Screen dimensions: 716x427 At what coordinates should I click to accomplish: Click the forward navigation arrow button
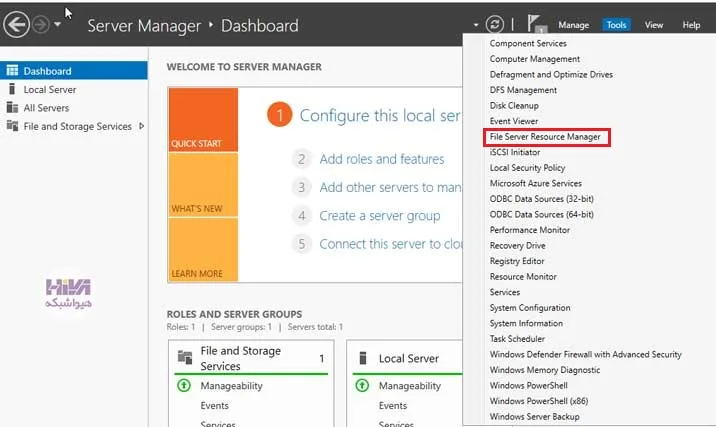pos(41,25)
